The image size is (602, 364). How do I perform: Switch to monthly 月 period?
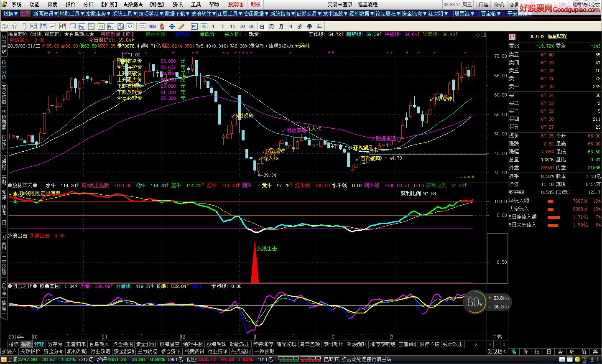point(281,26)
